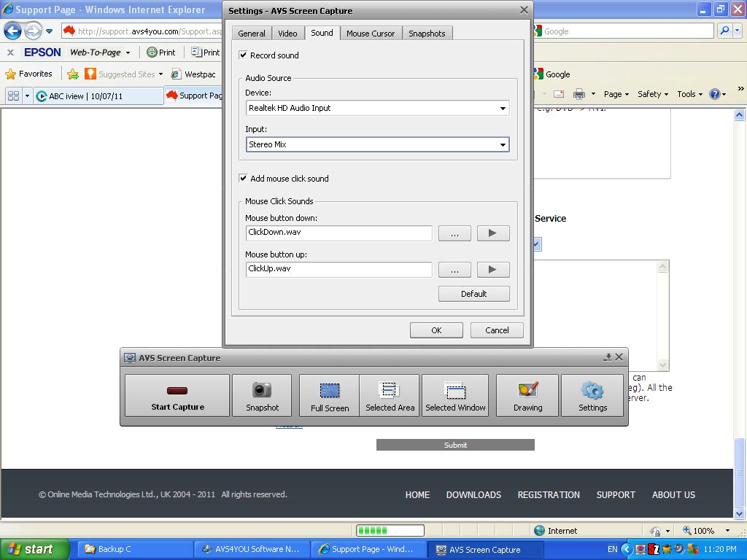747x560 pixels.
Task: Open the Safety menu
Action: (653, 94)
